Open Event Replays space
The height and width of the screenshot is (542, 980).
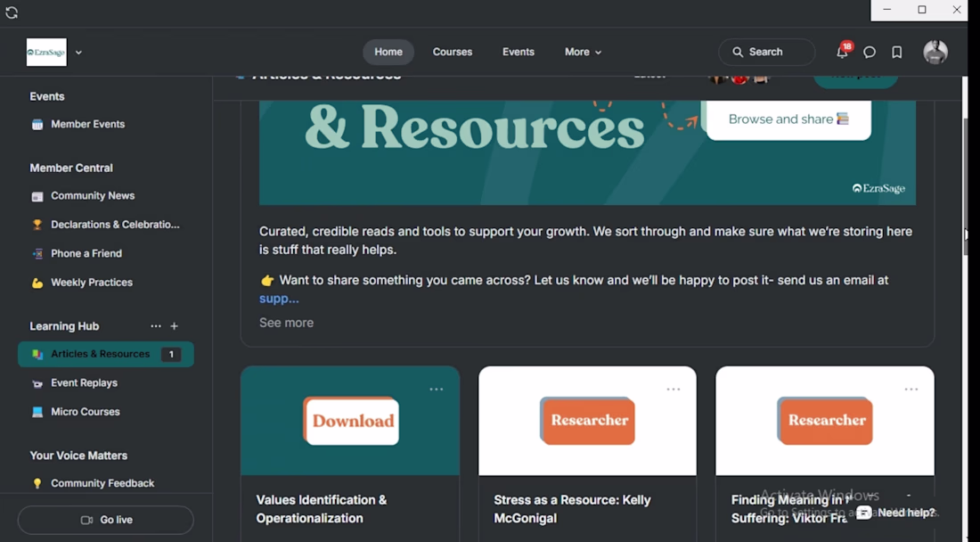(106, 383)
